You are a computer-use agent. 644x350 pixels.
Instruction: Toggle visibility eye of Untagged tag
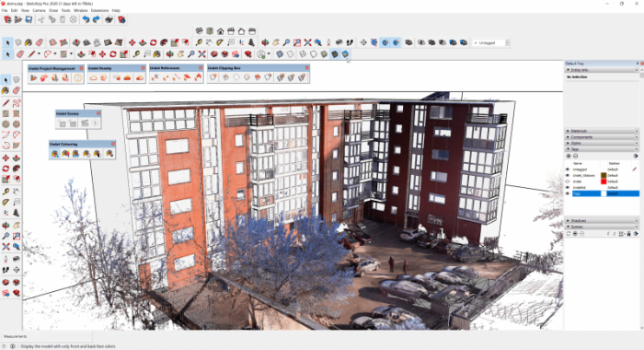568,169
